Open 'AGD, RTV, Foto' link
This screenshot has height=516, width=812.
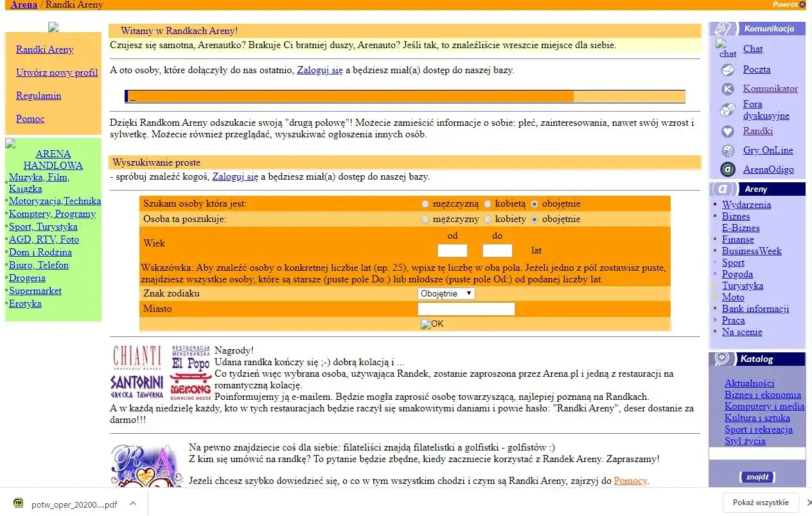tap(44, 239)
